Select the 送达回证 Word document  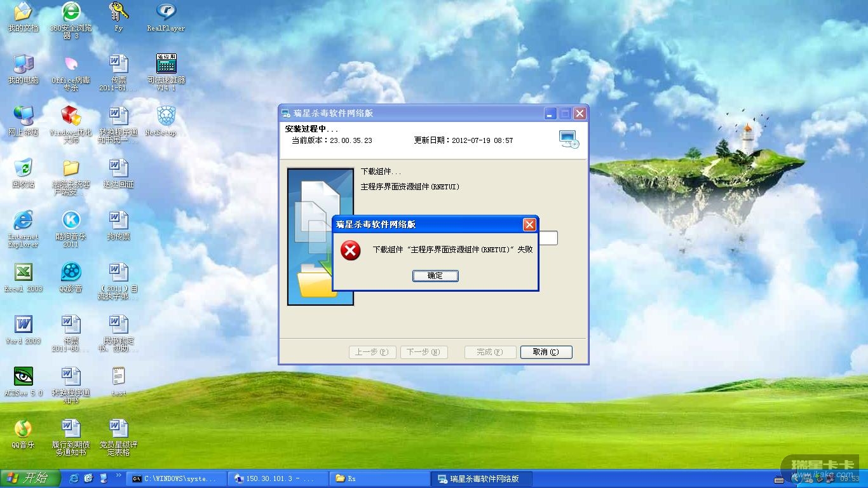[118, 173]
